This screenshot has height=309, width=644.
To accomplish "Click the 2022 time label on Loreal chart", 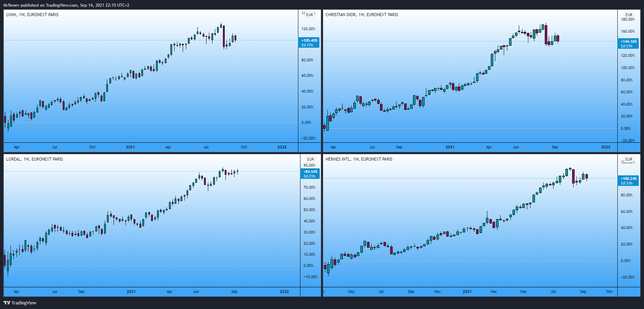I will (x=284, y=292).
